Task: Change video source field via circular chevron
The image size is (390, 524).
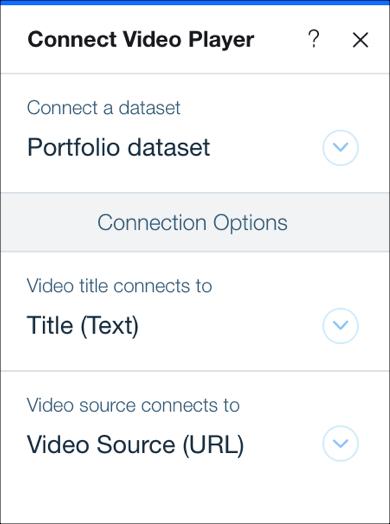Action: [x=340, y=443]
